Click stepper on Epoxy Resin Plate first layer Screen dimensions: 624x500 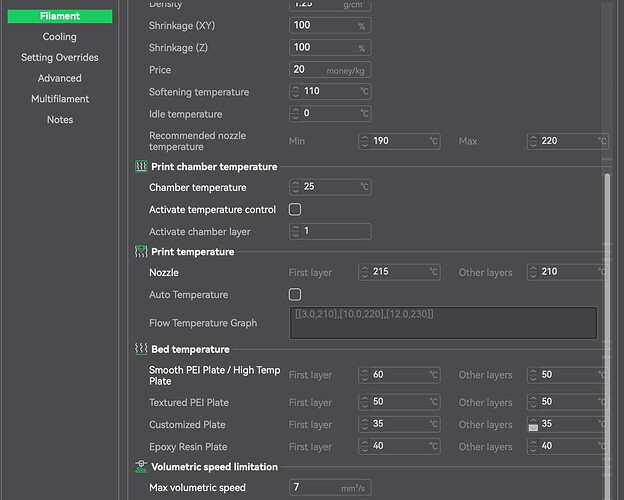point(365,447)
